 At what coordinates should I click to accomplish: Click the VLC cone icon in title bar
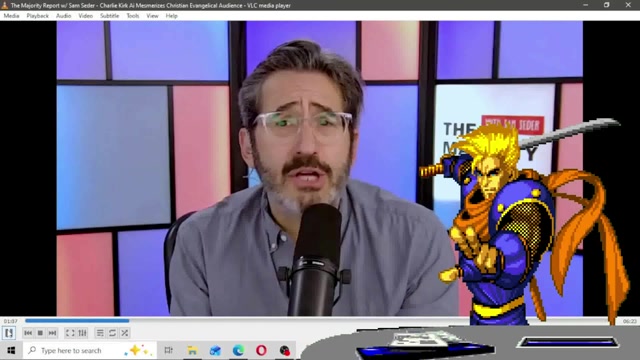5,5
